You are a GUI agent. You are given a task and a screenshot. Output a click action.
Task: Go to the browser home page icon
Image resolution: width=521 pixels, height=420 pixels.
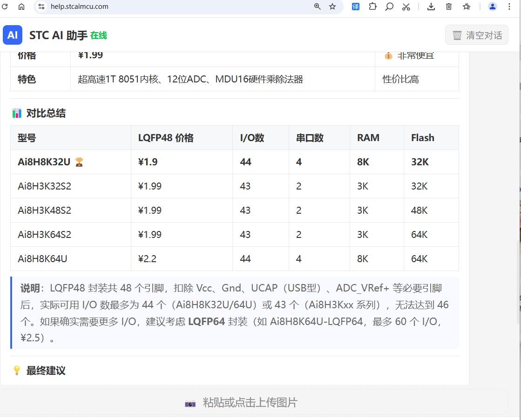tap(21, 7)
